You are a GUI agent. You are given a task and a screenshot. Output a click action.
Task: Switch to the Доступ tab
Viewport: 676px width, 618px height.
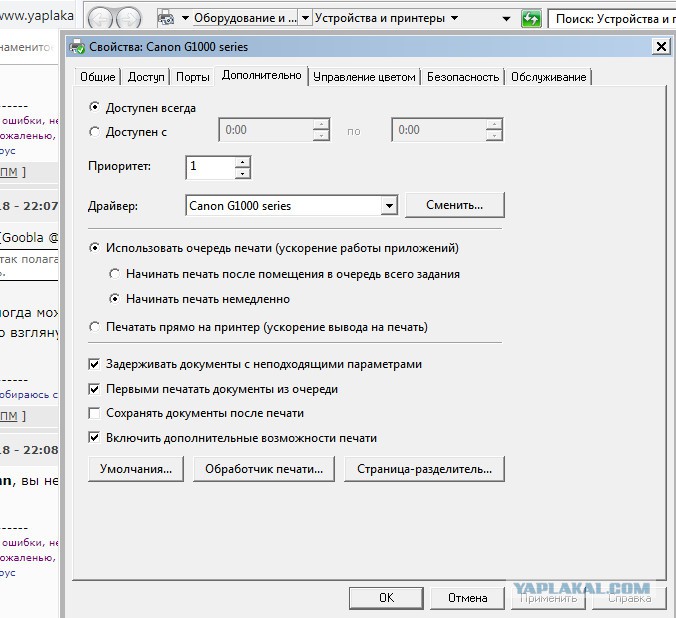[x=146, y=77]
